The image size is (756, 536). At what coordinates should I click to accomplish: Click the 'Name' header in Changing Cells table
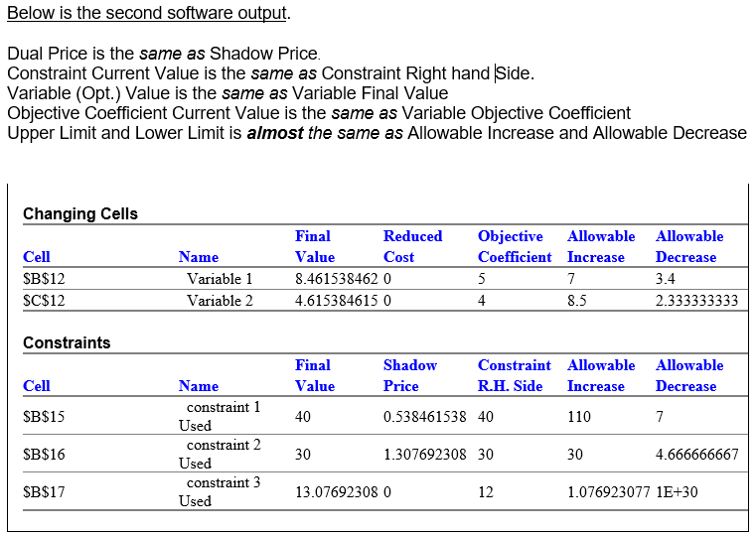tap(199, 257)
